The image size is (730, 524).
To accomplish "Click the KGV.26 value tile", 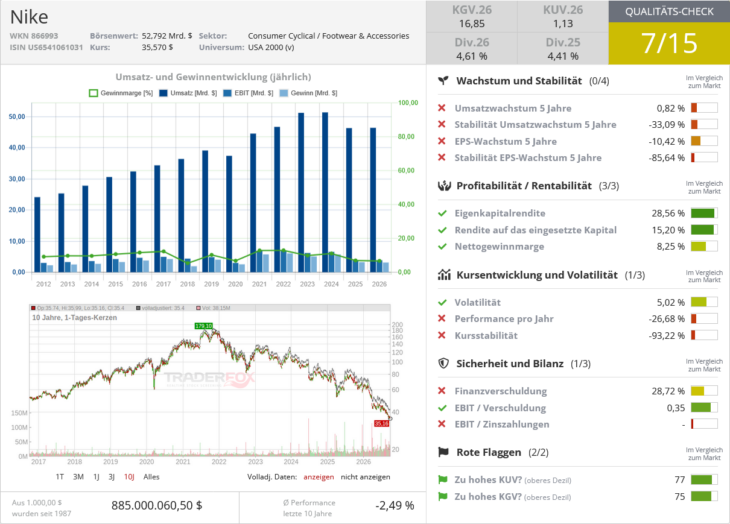I will (472, 17).
